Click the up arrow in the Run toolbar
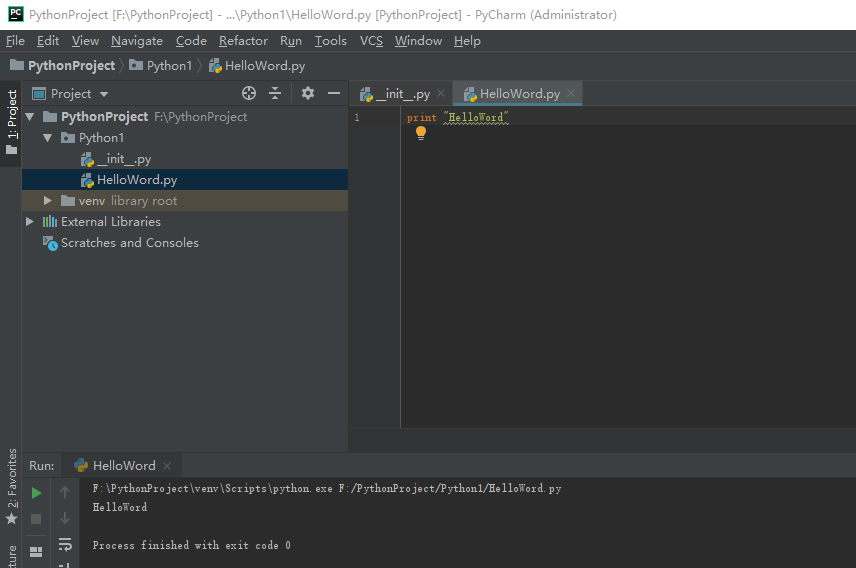The height and width of the screenshot is (568, 856). [65, 492]
